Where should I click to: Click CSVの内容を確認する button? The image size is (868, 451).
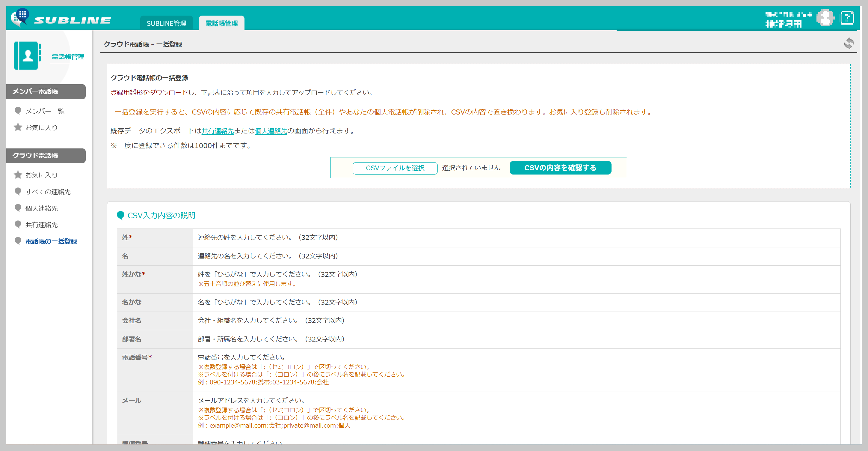tap(560, 168)
